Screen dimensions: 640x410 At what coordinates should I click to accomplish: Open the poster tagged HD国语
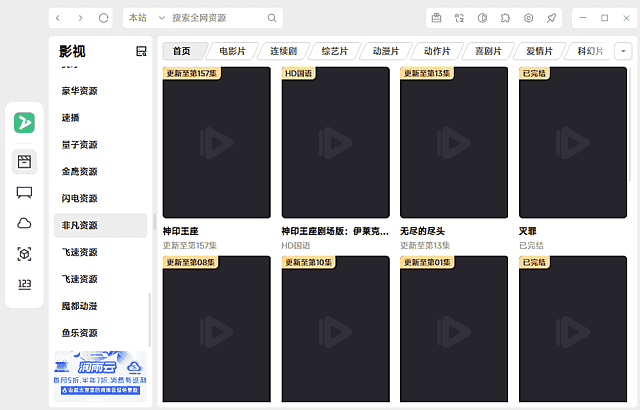336,143
